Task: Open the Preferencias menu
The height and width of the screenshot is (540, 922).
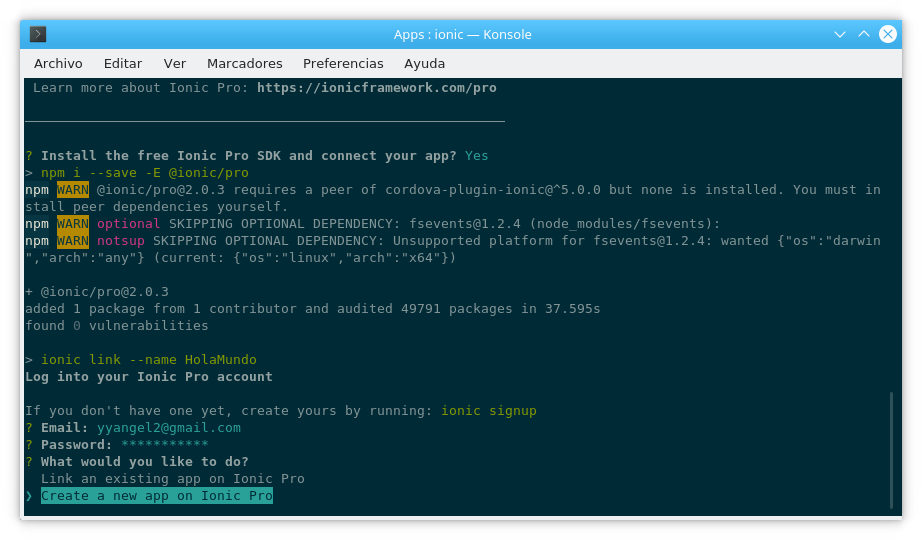Action: point(343,64)
